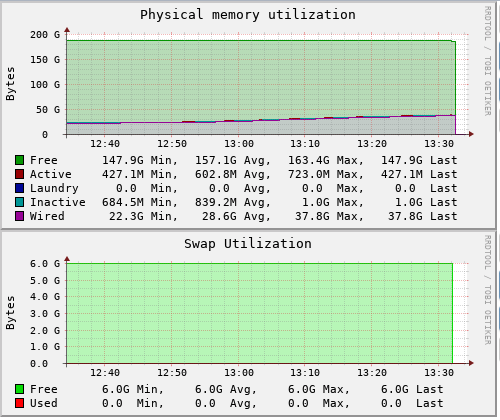Click the Physical memory utilization graph image
Viewport: 500px width, 420px height.
[248, 116]
